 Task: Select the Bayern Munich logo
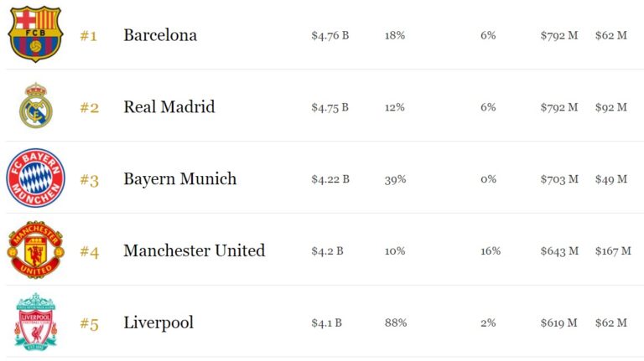pyautogui.click(x=35, y=178)
